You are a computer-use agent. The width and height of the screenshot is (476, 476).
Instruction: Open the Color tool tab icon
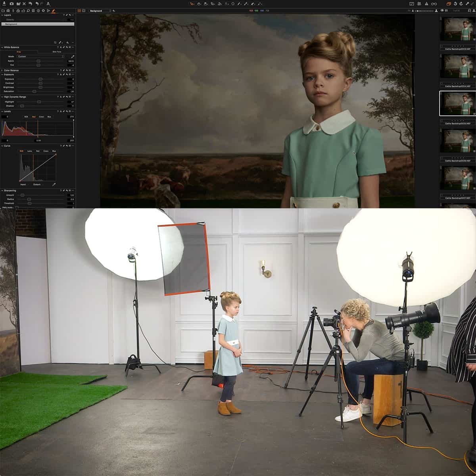18,10
